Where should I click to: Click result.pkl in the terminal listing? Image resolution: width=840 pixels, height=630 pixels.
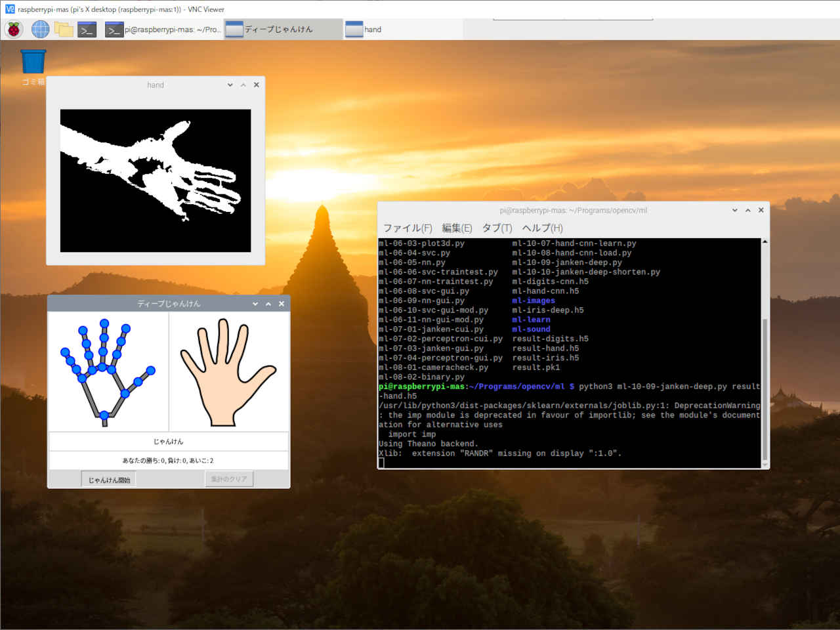[x=536, y=367]
